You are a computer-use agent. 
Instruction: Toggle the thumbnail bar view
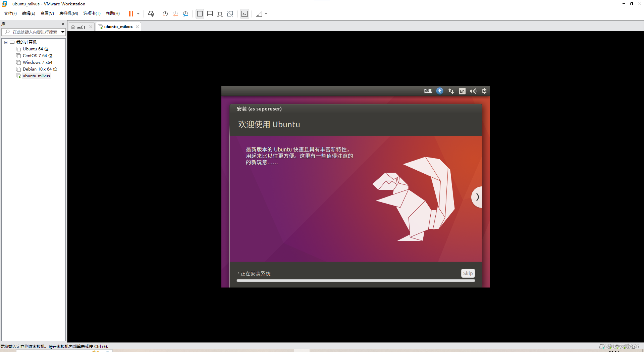click(x=210, y=14)
